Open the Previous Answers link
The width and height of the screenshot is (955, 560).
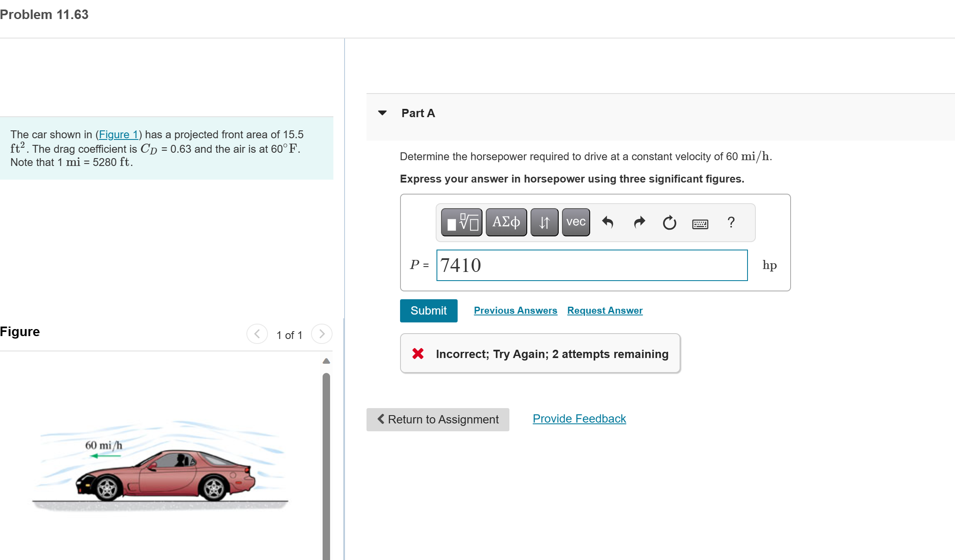[515, 310]
